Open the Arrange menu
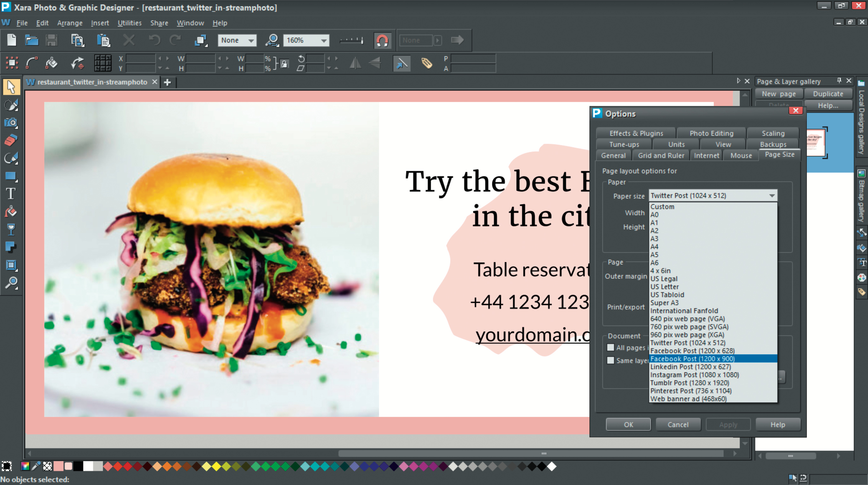Screen dimensions: 868x485 pos(70,23)
